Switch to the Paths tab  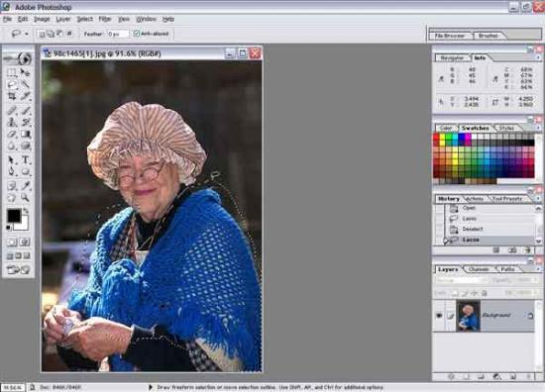(507, 269)
